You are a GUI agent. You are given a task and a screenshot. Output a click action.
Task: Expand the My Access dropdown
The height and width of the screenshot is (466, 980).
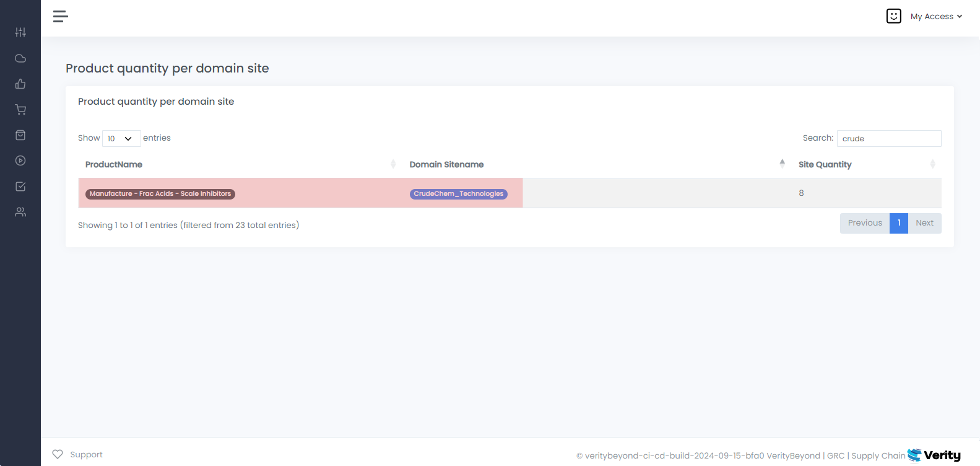[x=936, y=17]
